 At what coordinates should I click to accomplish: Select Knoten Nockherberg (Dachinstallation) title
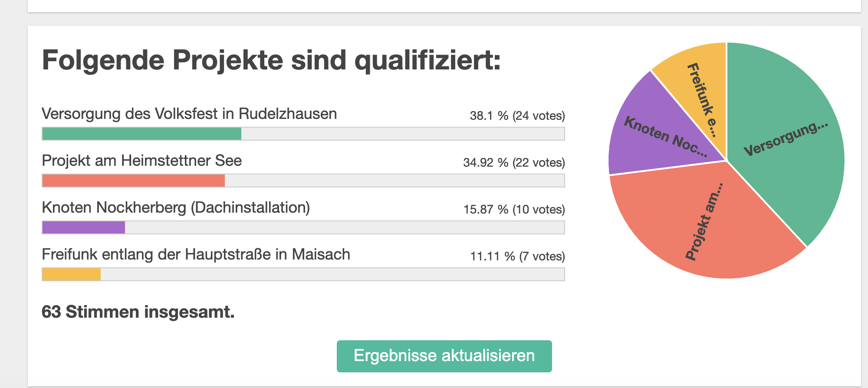176,207
